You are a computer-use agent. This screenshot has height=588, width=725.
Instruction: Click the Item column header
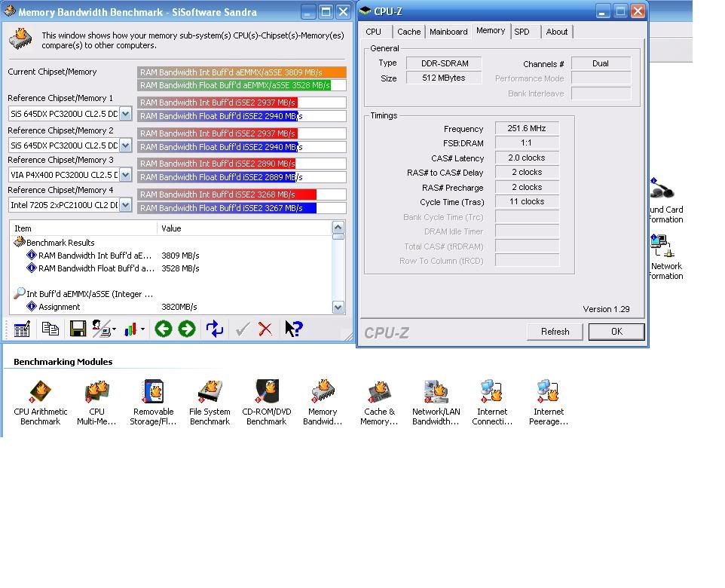(x=83, y=228)
